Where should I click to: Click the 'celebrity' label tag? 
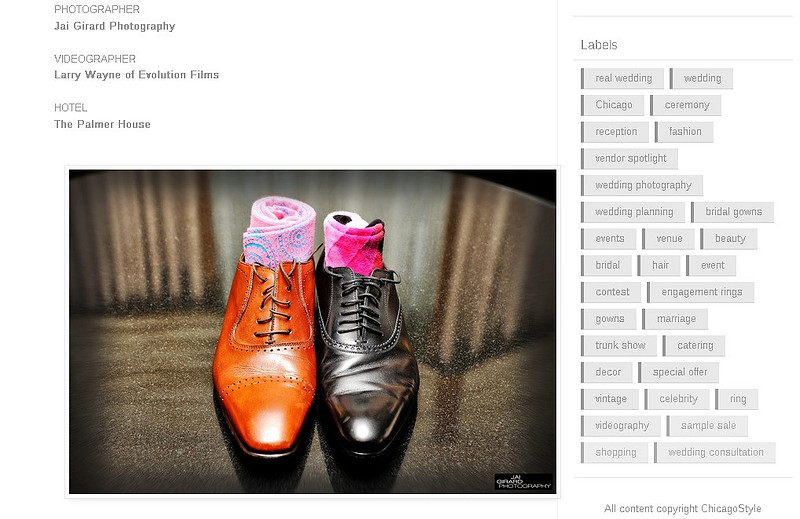click(677, 399)
